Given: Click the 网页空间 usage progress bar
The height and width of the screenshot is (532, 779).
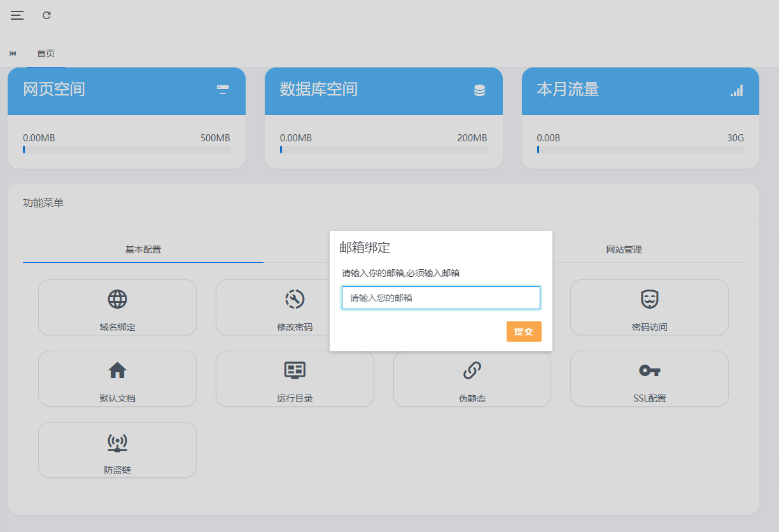Looking at the screenshot, I should click(127, 150).
